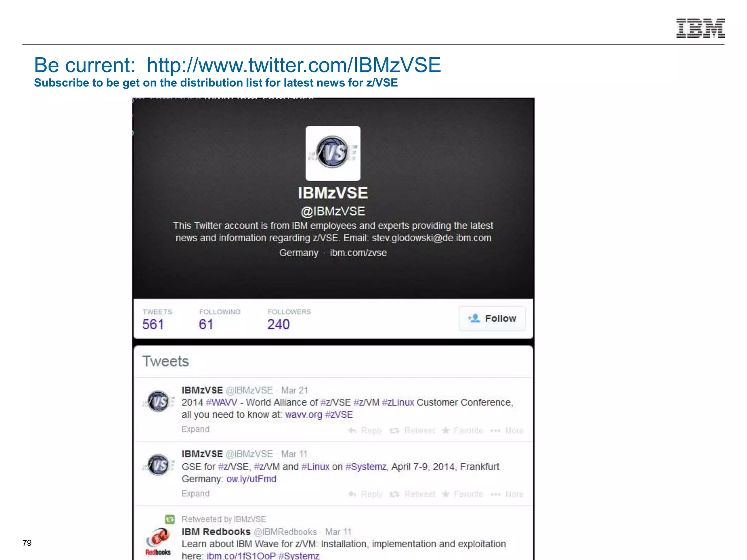Open the wavv.org link

click(x=303, y=415)
